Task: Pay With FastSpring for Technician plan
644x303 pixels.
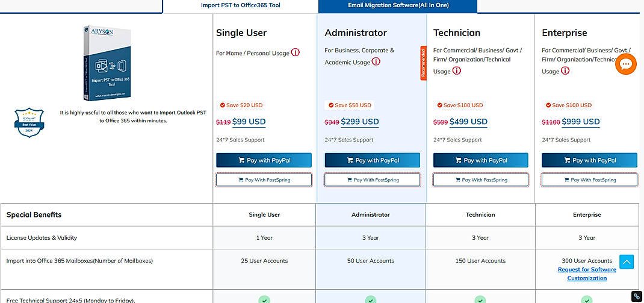Action: pyautogui.click(x=480, y=180)
